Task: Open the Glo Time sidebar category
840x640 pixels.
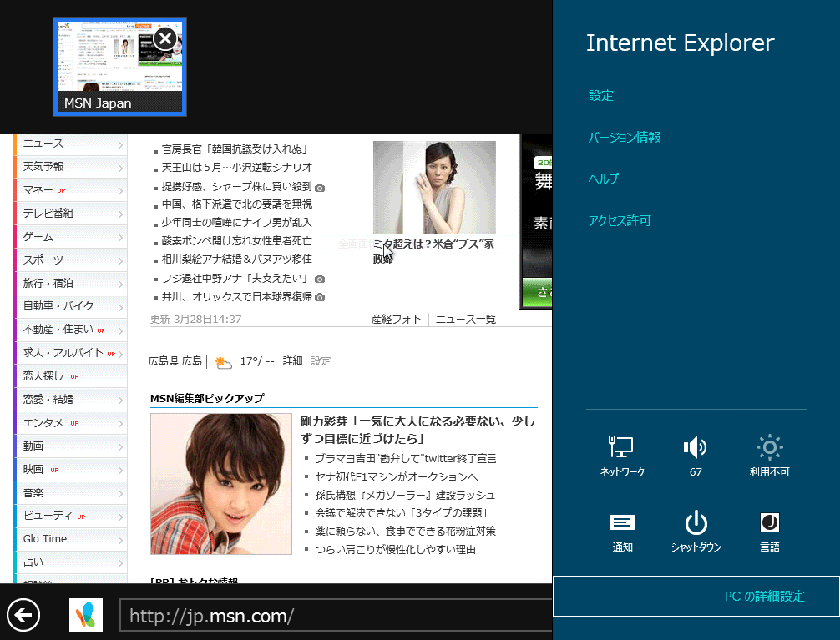Action: [x=71, y=539]
